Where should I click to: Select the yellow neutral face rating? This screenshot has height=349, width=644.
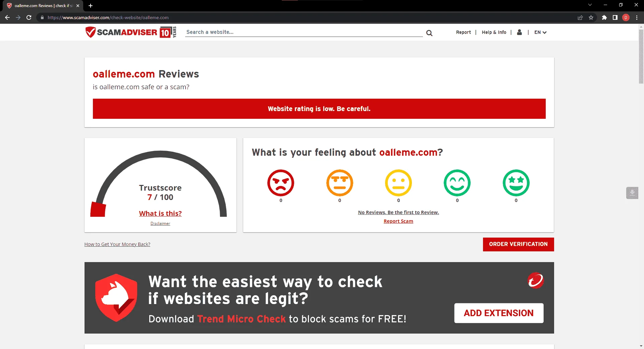(x=398, y=183)
